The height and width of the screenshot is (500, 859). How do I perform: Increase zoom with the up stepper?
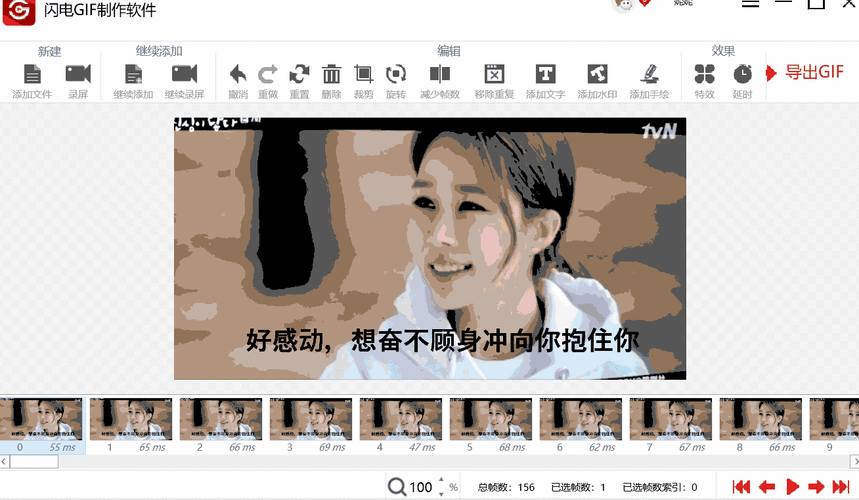(x=441, y=480)
